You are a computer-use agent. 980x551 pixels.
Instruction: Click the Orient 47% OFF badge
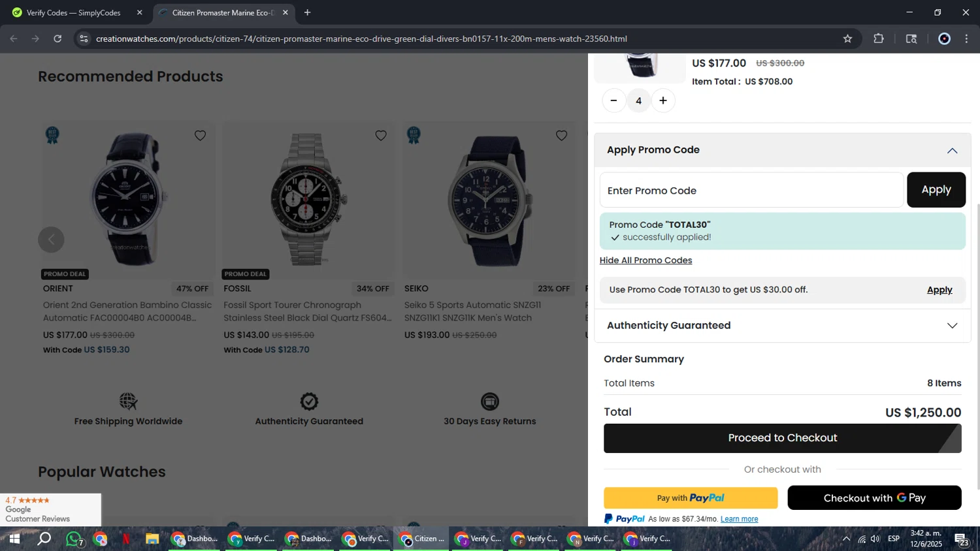[192, 289]
